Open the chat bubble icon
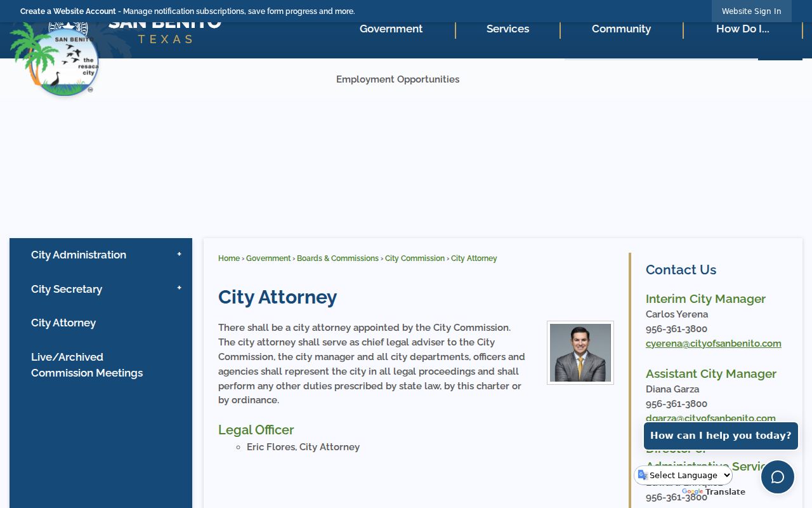 click(x=778, y=477)
